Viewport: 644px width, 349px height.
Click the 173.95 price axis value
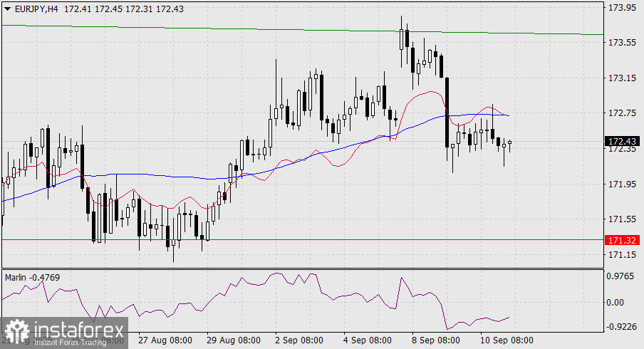click(622, 7)
